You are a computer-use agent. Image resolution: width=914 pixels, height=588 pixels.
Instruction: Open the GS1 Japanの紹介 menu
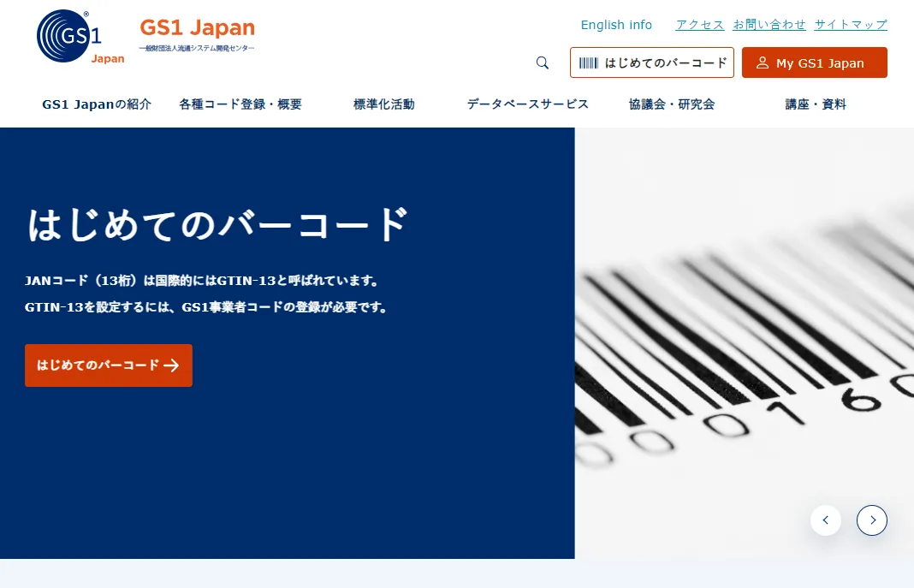click(x=97, y=104)
